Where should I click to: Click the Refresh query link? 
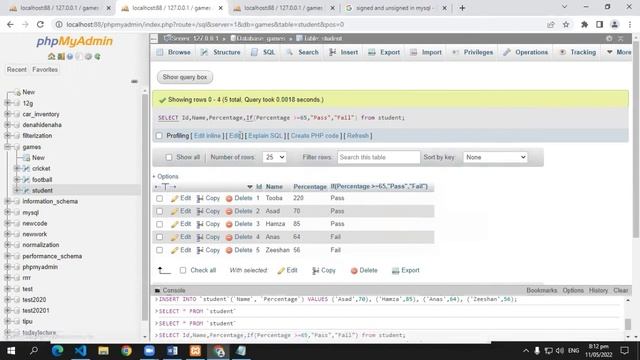pos(358,136)
